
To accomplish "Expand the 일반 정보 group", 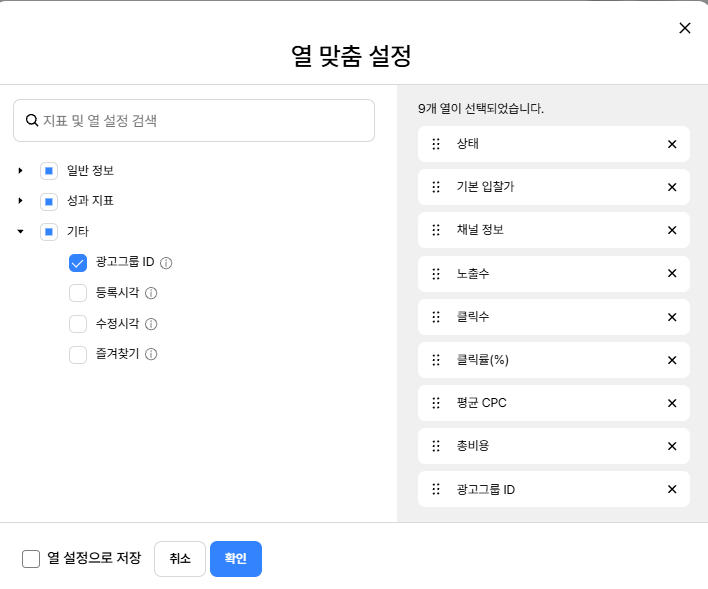I will tap(20, 171).
